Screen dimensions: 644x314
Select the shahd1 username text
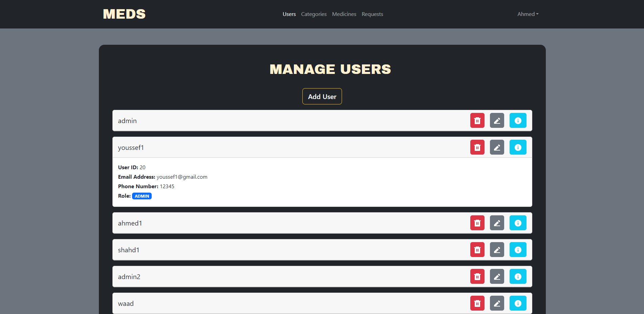[129, 250]
